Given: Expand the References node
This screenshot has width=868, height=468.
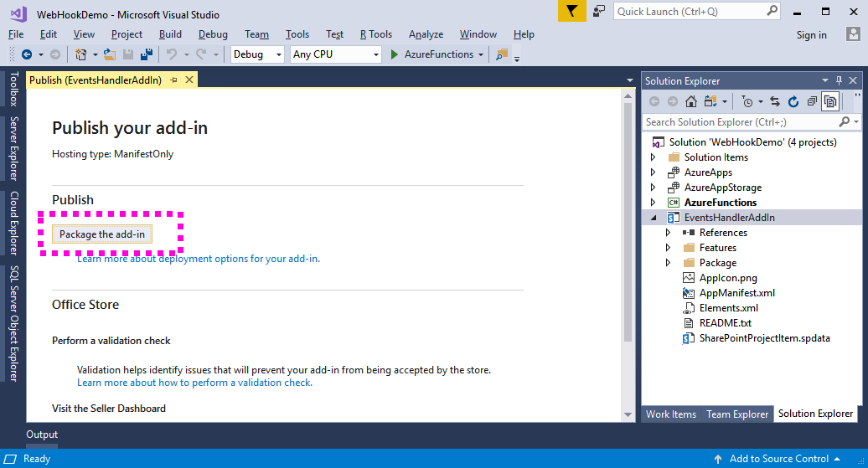Looking at the screenshot, I should coord(668,233).
